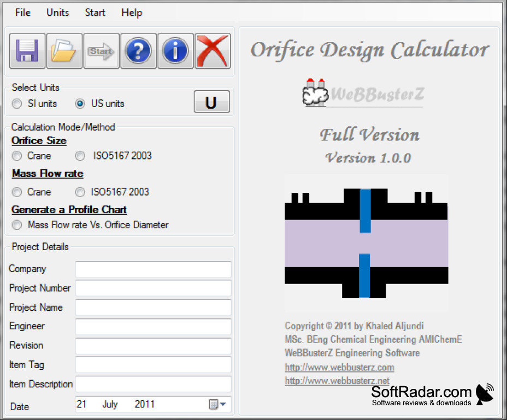
Task: Select Mass Flow rate Vs. Orifice Diameter option
Action: pos(17,224)
